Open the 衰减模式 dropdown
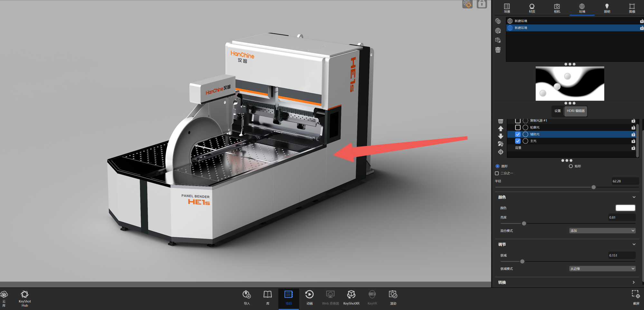The image size is (644, 310). tap(602, 269)
